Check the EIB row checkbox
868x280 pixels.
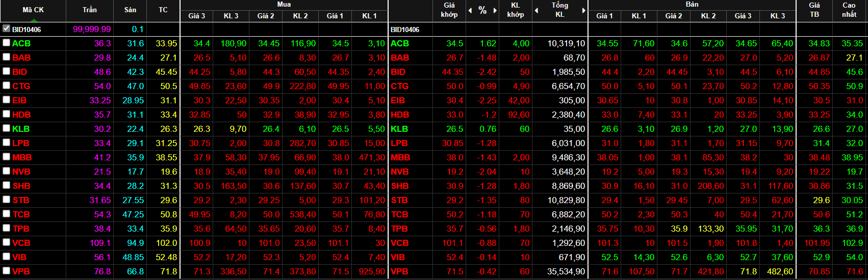tap(6, 100)
